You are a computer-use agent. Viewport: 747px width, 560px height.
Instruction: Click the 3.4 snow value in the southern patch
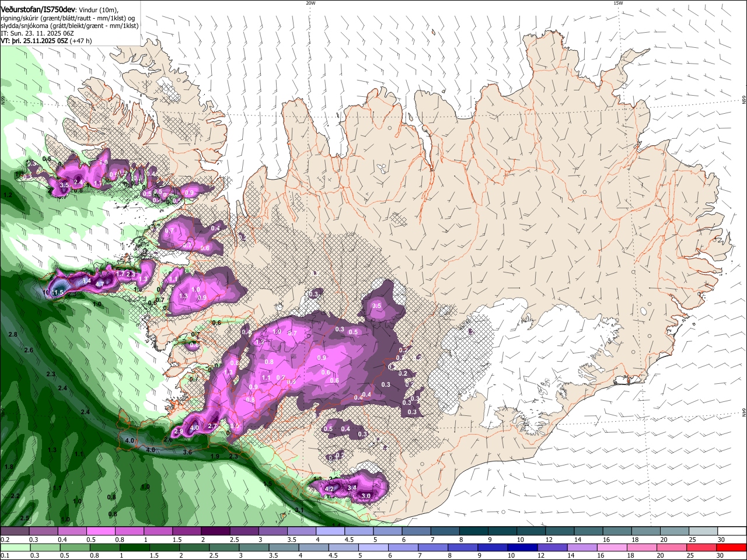(x=352, y=488)
